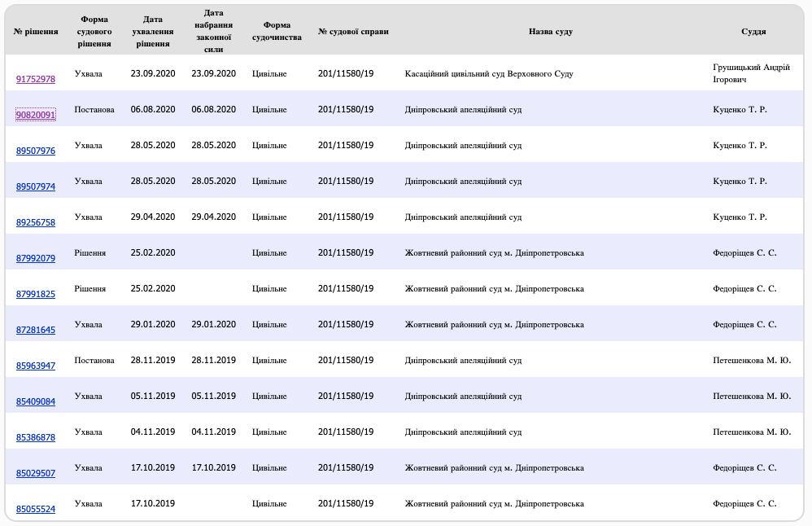The image size is (812, 526).
Task: Click the 'Дата ухвалення рішення' column header
Action: (152, 32)
